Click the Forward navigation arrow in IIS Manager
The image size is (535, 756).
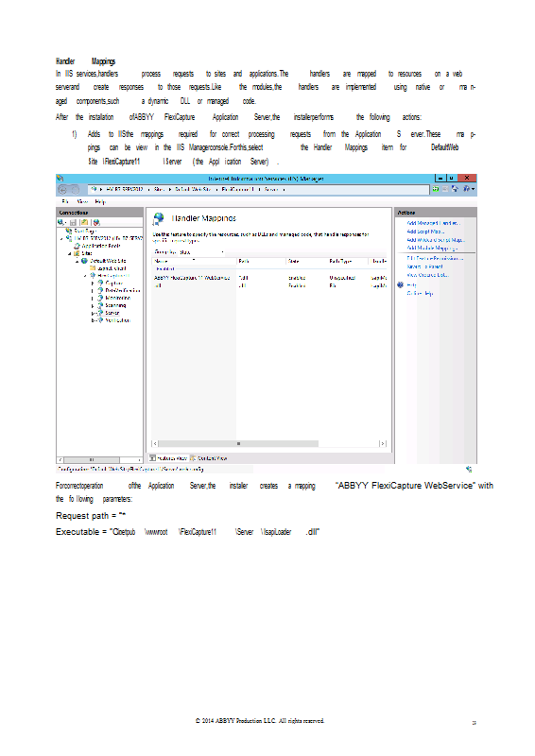pos(75,190)
